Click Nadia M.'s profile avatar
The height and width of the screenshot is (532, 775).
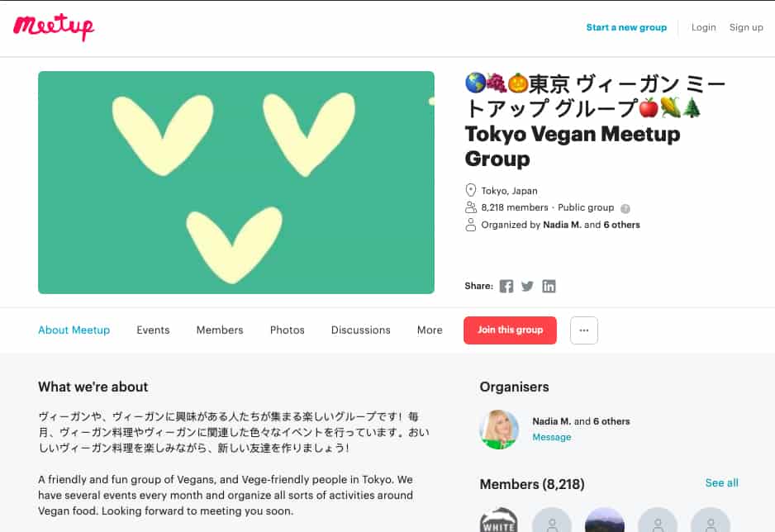[498, 429]
